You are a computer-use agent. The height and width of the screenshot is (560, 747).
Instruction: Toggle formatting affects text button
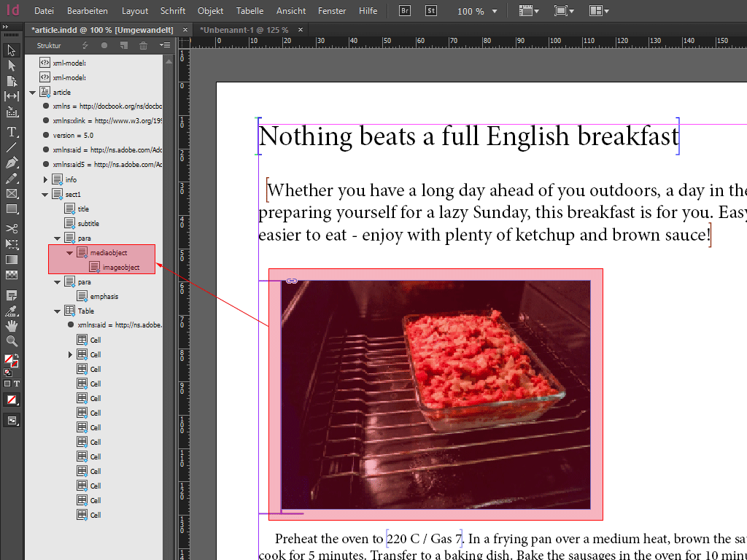click(x=17, y=384)
